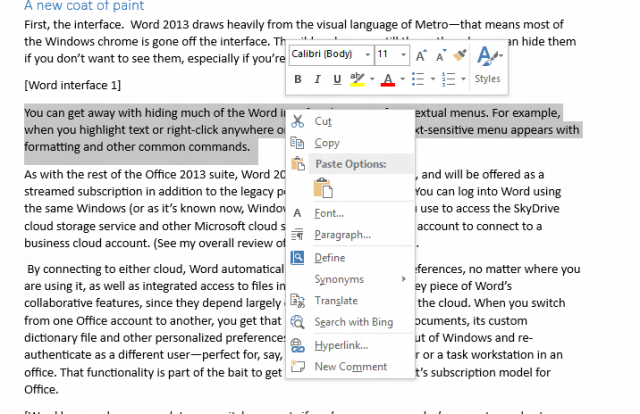This screenshot has width=640, height=414.
Task: Click the Paragraph settings icon
Action: 298,234
